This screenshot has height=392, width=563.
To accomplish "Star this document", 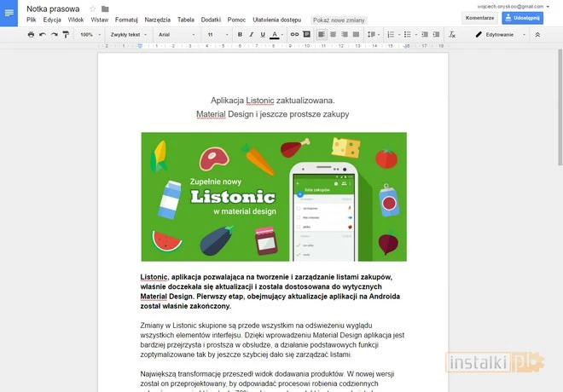I will (x=93, y=9).
